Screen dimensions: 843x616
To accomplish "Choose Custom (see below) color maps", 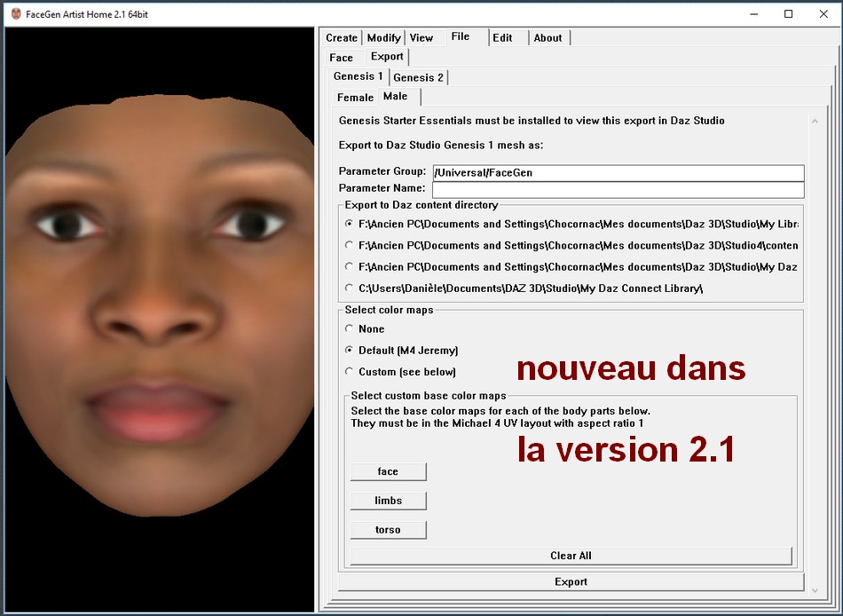I will 350,371.
